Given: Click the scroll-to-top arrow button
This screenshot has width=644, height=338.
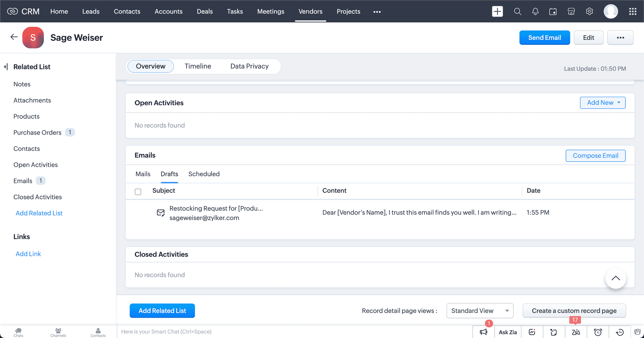Looking at the screenshot, I should [615, 278].
